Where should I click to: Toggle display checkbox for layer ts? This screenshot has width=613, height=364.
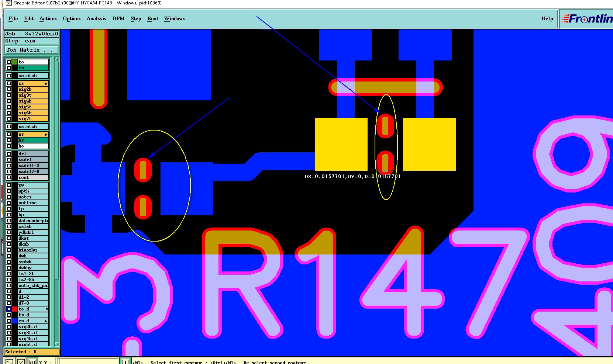[x=9, y=68]
